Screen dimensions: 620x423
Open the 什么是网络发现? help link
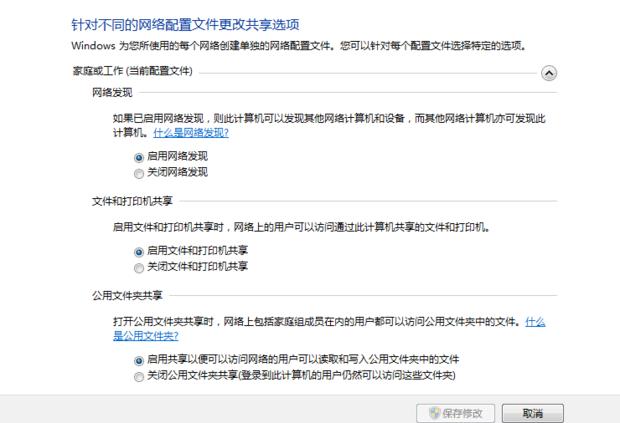(190, 133)
